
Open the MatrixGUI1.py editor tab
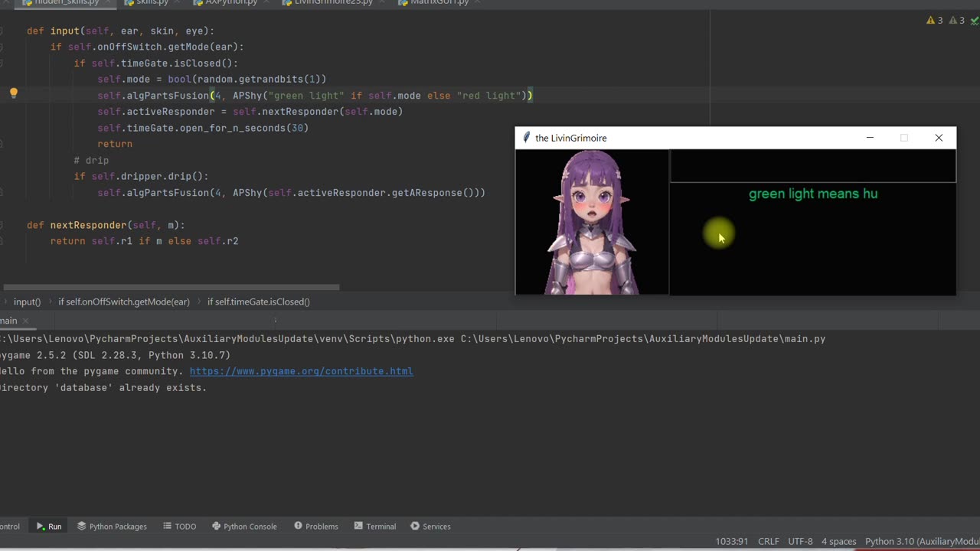(440, 2)
